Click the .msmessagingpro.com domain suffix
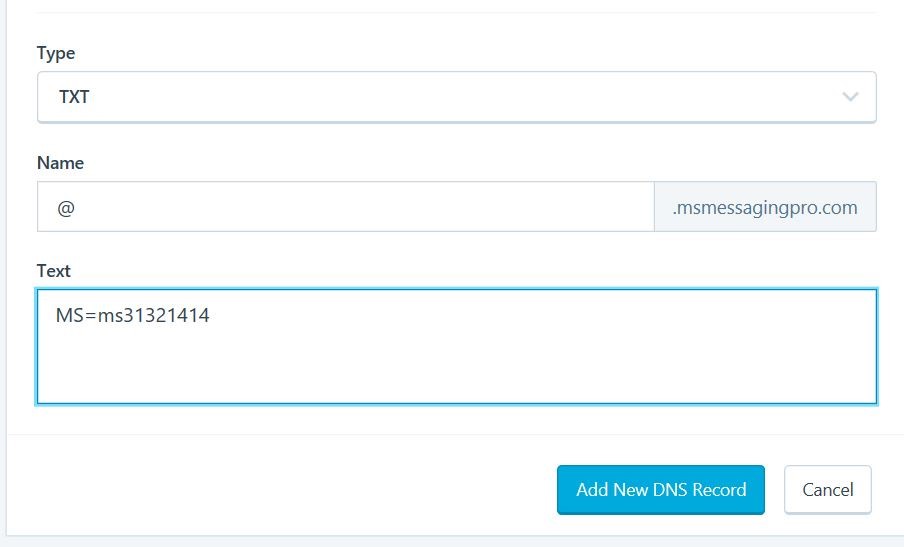 (765, 207)
